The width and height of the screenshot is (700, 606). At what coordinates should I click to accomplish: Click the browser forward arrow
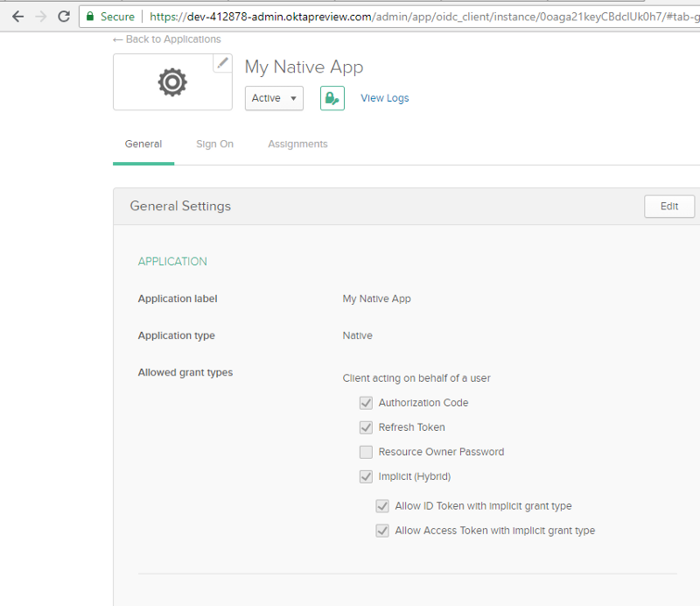point(41,17)
